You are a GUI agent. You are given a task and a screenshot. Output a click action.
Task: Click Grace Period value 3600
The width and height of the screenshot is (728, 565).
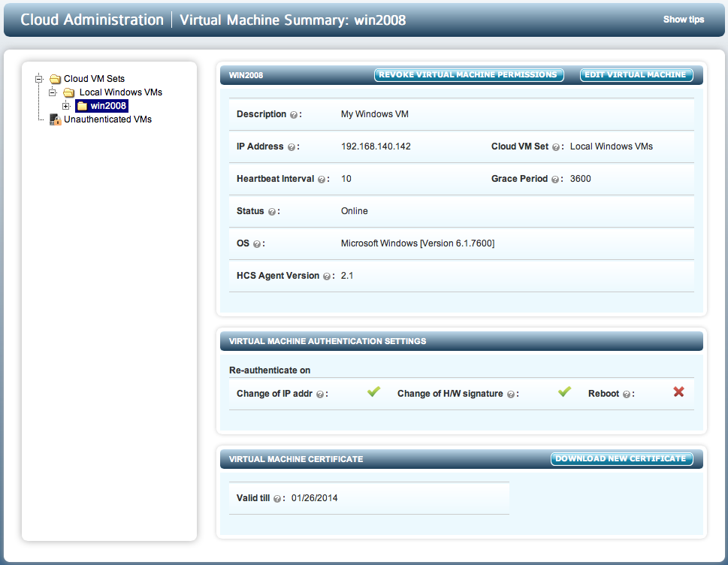tap(580, 179)
